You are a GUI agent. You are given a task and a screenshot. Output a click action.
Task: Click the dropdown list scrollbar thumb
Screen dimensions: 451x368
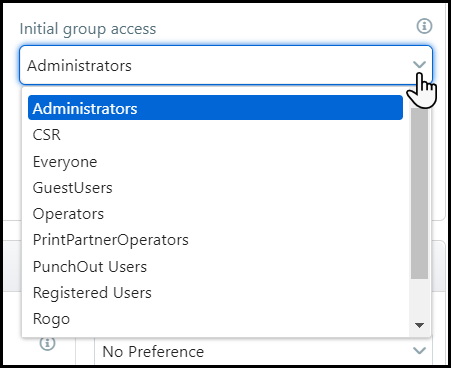[x=419, y=193]
